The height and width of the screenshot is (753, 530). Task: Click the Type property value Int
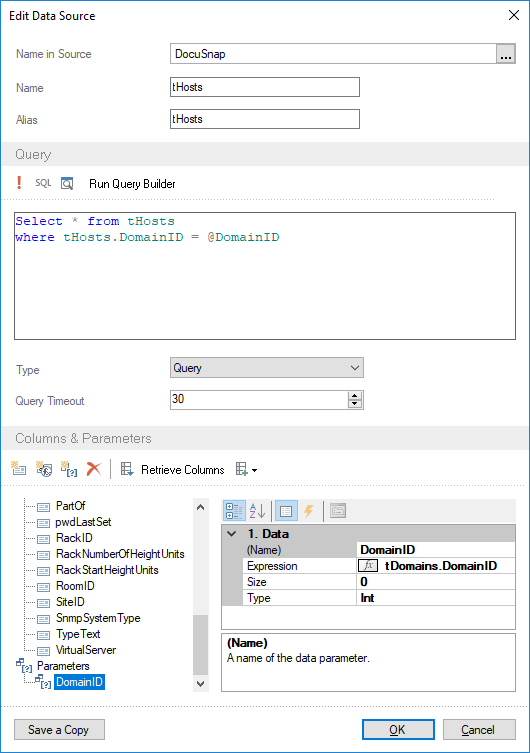point(436,598)
